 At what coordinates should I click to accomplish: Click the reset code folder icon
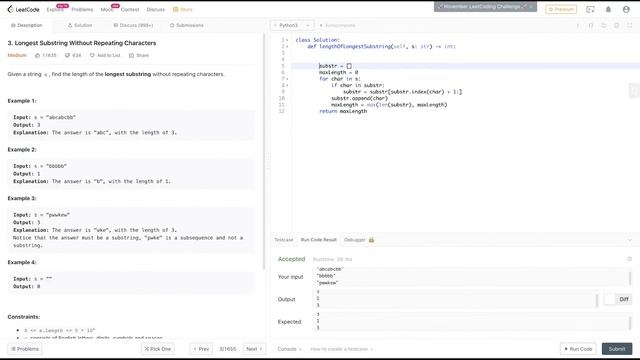(604, 25)
